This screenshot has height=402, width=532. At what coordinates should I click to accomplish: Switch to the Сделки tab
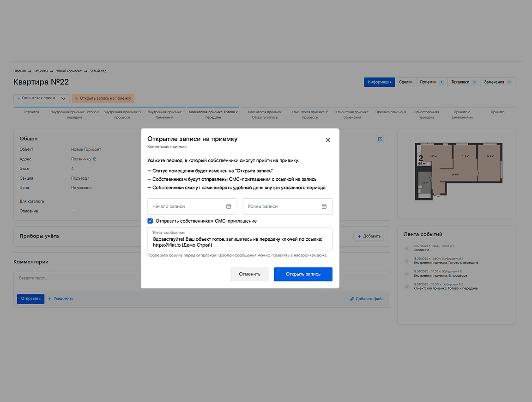(x=405, y=82)
